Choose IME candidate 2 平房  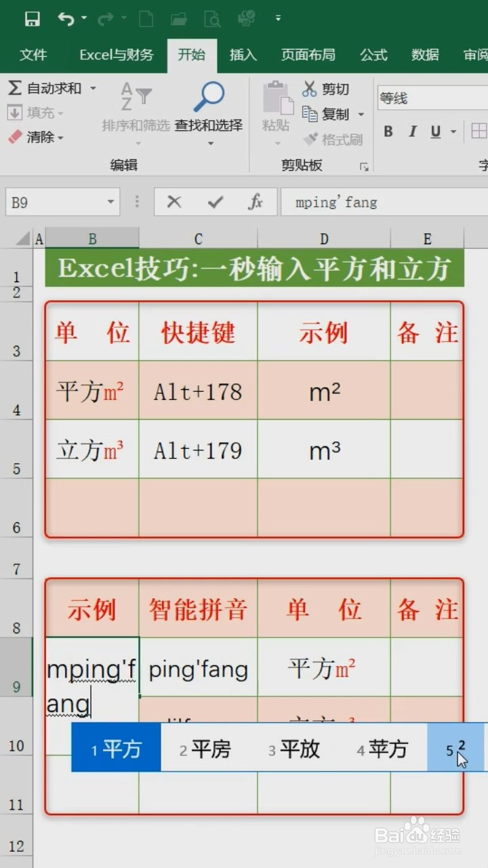tap(205, 749)
